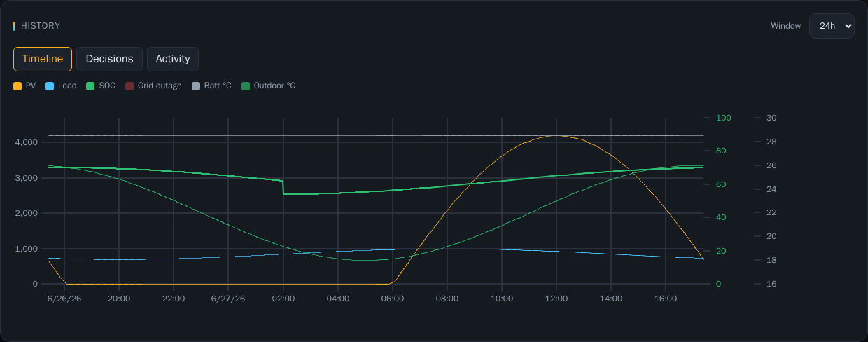Toggle Batt °C legend swatch
This screenshot has width=868, height=342.
[196, 86]
